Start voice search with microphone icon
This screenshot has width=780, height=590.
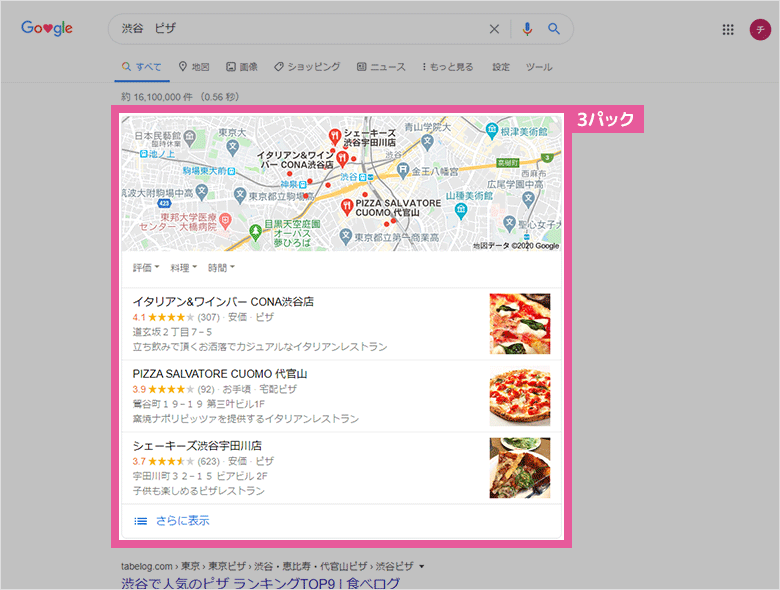pos(527,29)
